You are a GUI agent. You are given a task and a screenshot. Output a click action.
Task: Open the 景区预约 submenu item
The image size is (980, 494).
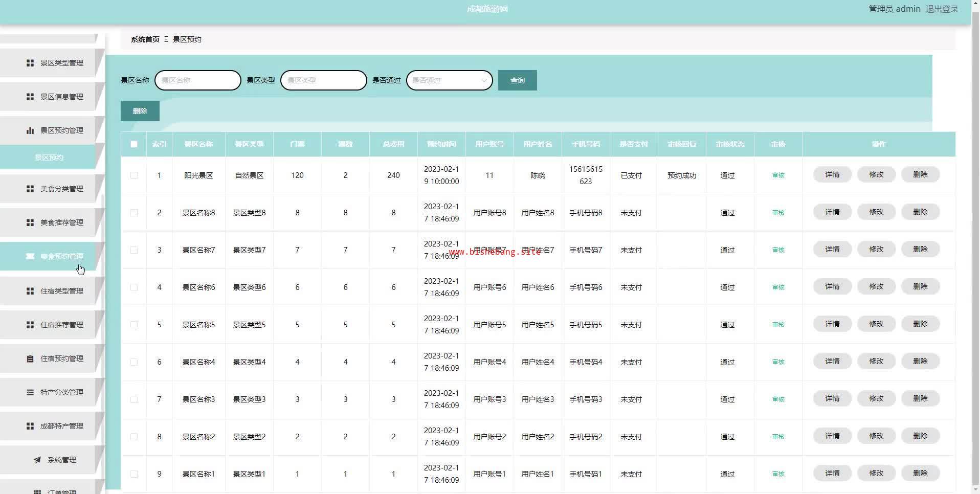[x=49, y=158]
